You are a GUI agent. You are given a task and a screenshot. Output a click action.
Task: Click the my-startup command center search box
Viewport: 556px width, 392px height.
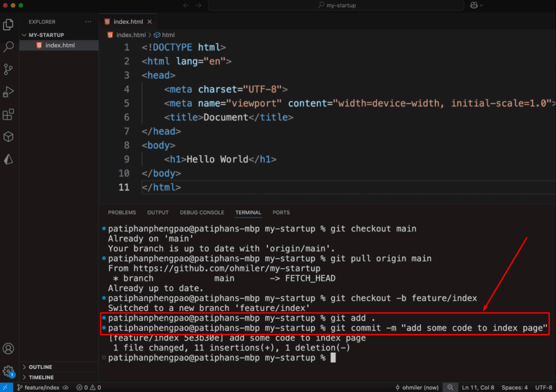click(336, 5)
